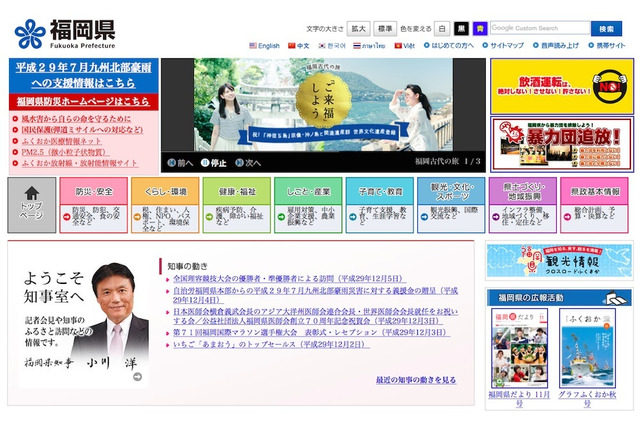Select the 中文 Chinese language link
The width and height of the screenshot is (640, 426).
[298, 46]
